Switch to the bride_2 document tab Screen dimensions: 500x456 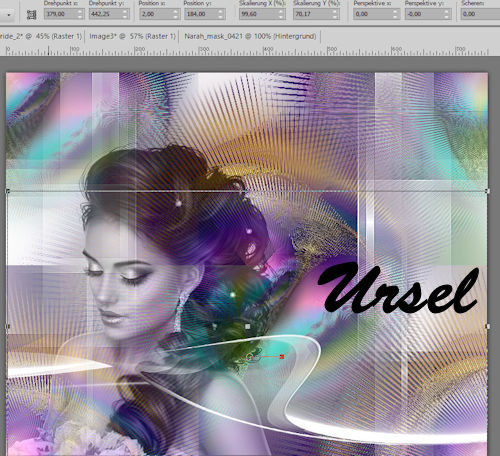tap(41, 36)
